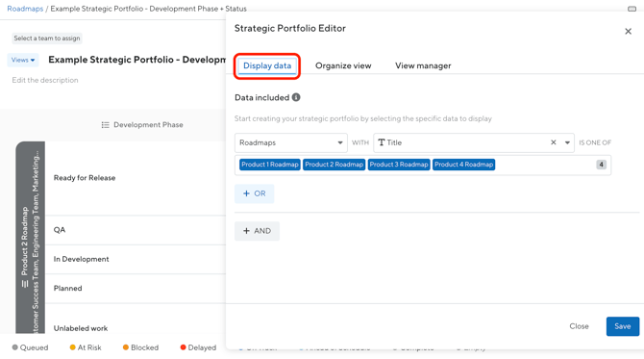Open the Roadmaps dropdown
The image size is (644, 359).
(x=291, y=142)
